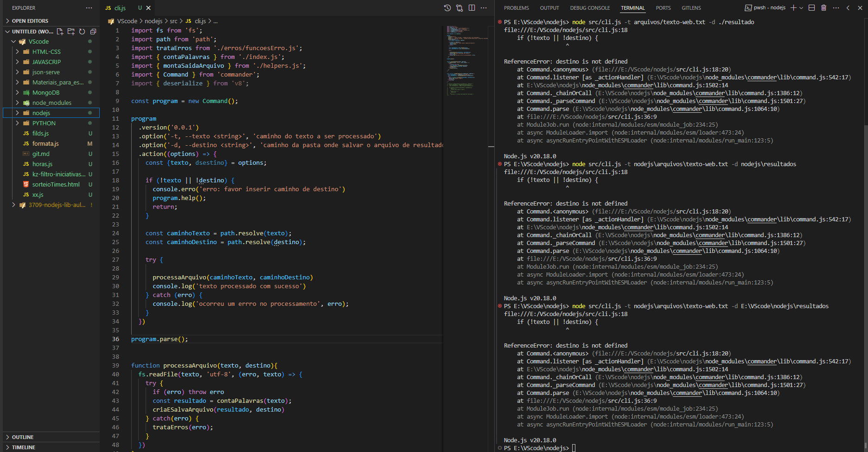This screenshot has height=452, width=868.
Task: Click nodejs breadcrumb segment
Action: 153,21
